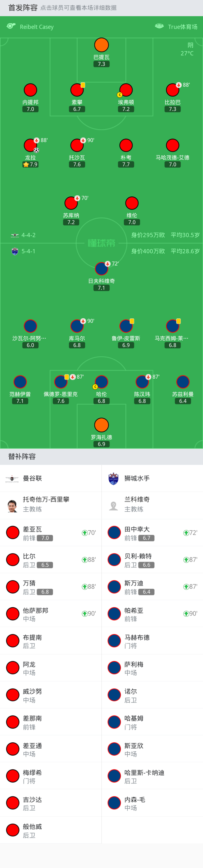
Task: Click captain 哈伦 defender icon
Action: click(101, 382)
